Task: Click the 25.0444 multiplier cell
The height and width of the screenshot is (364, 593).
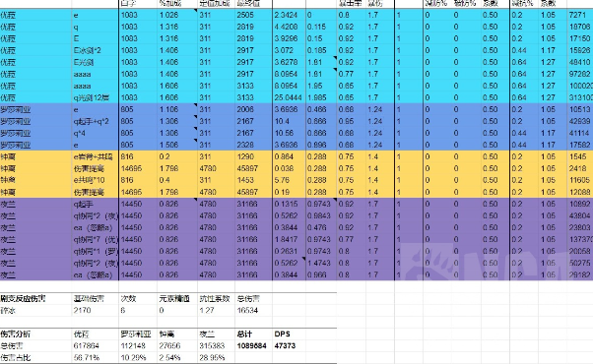Action: 289,97
